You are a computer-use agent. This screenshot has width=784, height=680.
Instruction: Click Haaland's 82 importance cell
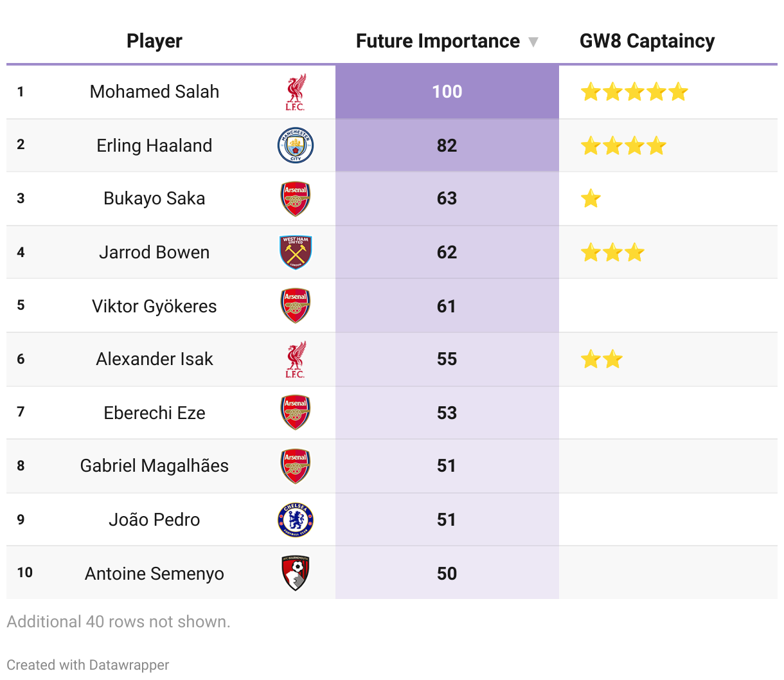pos(447,146)
